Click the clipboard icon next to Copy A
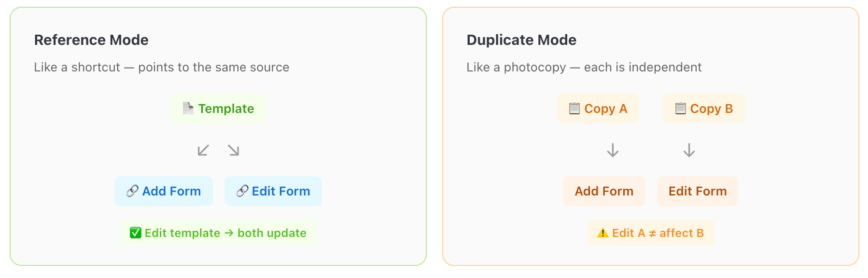The height and width of the screenshot is (278, 868). (574, 108)
